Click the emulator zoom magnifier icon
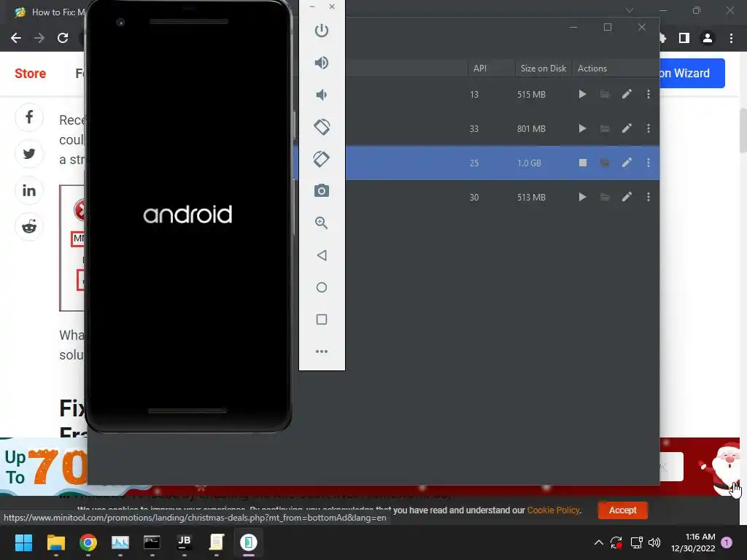 coord(322,223)
